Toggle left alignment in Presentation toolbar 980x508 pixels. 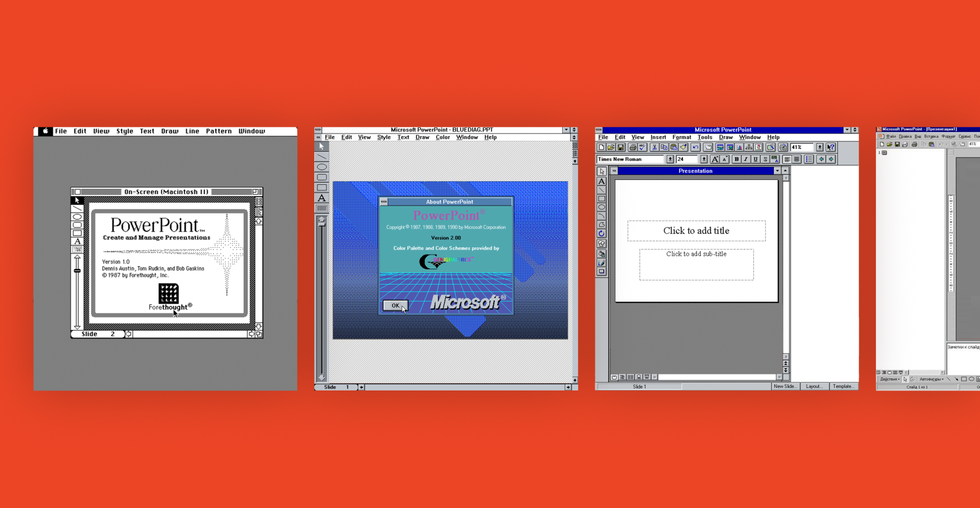click(787, 159)
